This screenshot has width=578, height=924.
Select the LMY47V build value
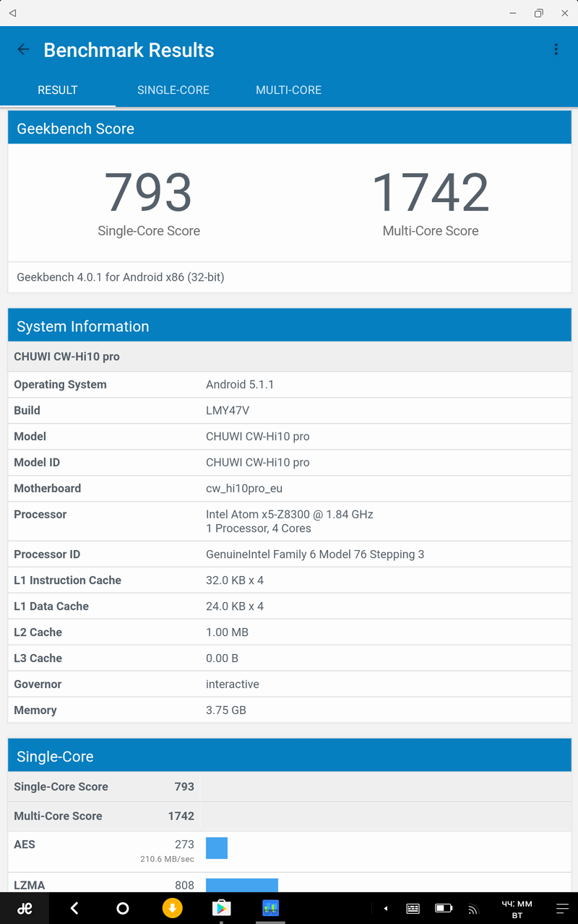coord(228,411)
